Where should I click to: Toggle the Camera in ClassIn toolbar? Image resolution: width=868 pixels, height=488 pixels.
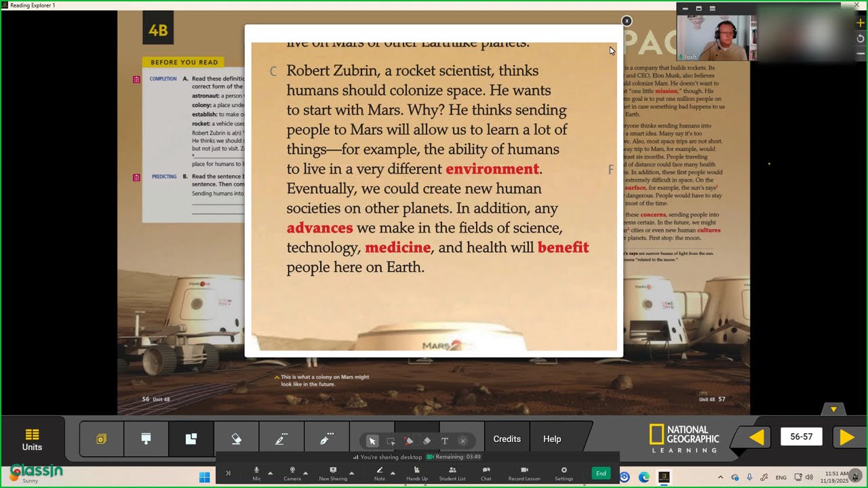(x=292, y=473)
